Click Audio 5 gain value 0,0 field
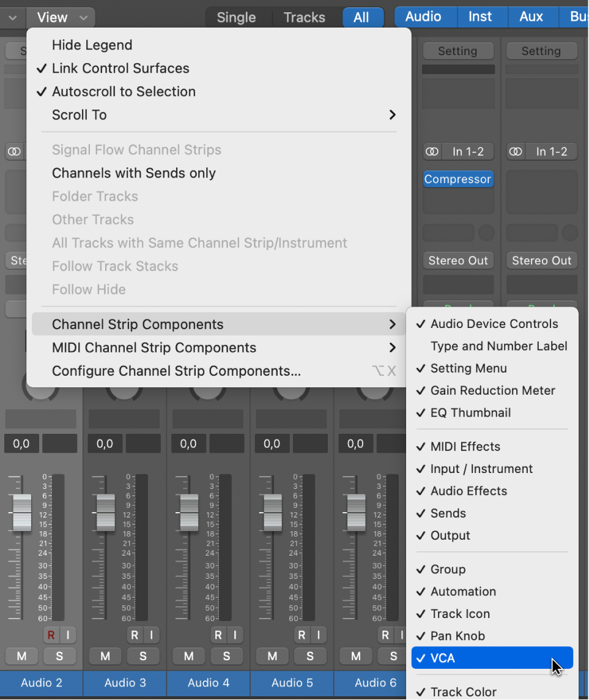 tap(272, 444)
